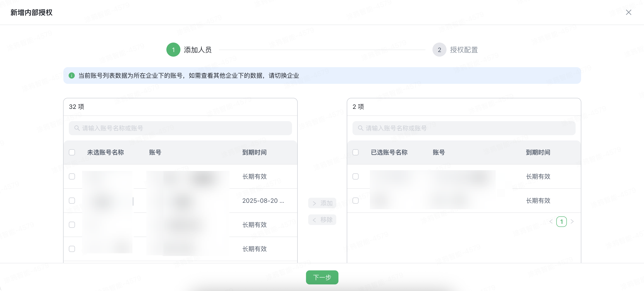The width and height of the screenshot is (644, 291).
Task: Click the 添加 transfer button
Action: point(322,203)
